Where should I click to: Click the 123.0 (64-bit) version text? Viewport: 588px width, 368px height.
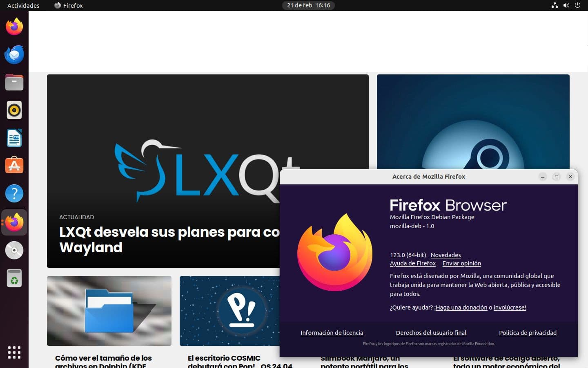pyautogui.click(x=408, y=255)
